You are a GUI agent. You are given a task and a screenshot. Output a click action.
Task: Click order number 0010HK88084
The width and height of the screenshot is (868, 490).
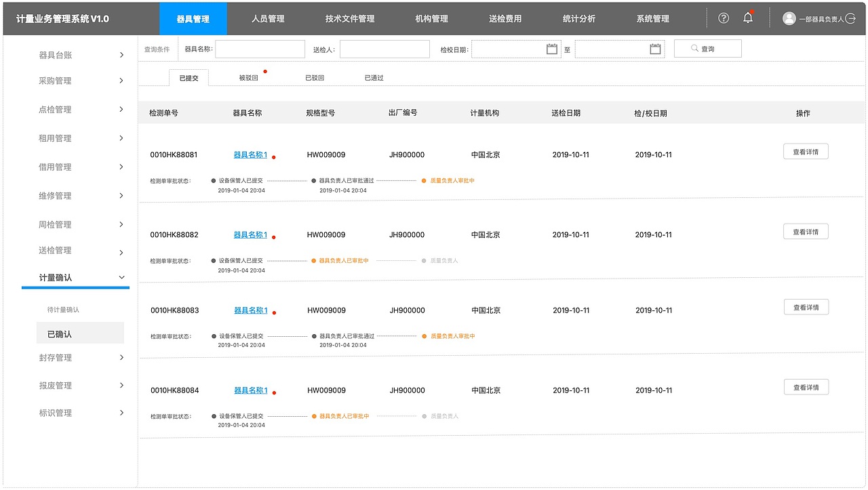[175, 390]
